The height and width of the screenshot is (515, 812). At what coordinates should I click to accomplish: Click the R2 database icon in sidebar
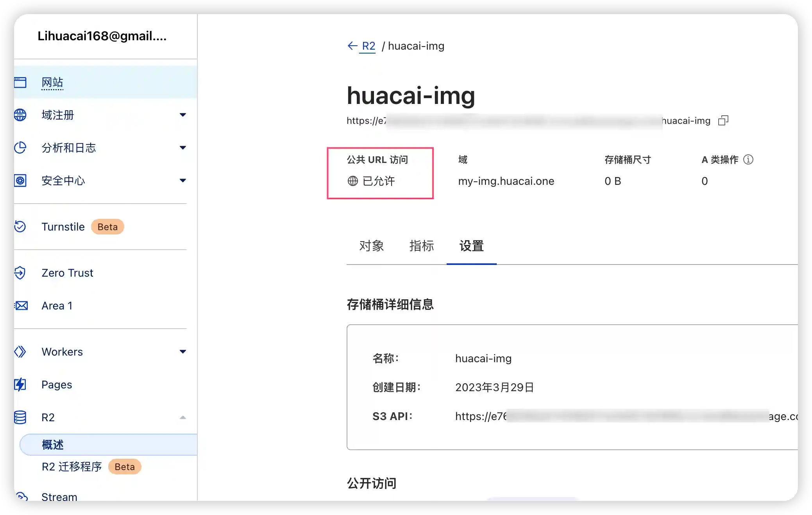pos(21,417)
